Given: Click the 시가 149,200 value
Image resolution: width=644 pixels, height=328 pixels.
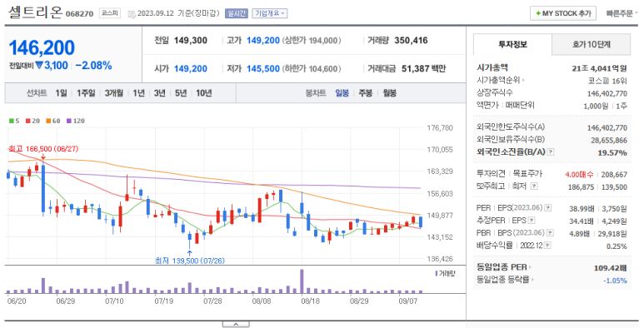Looking at the screenshot, I should 191,68.
